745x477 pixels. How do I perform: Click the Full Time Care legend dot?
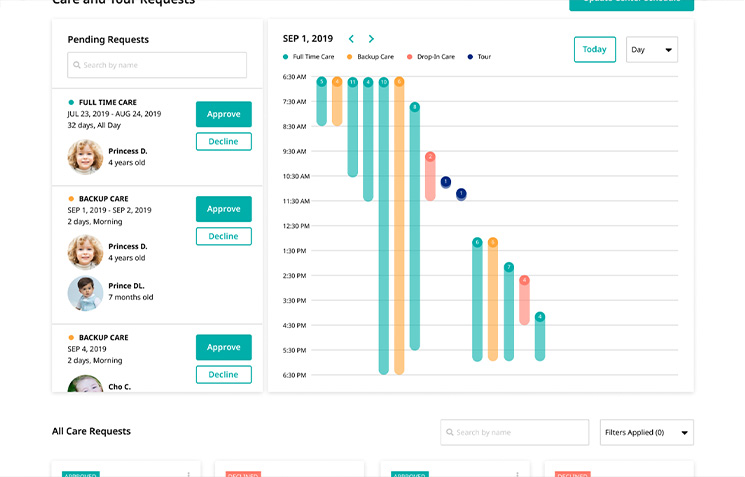(286, 57)
